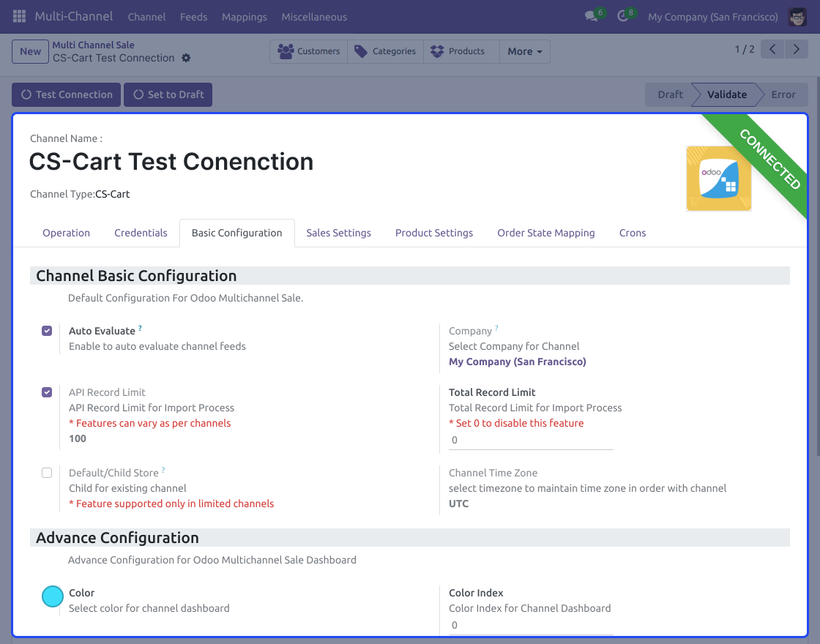
Task: Switch to the Credentials tab
Action: [141, 233]
